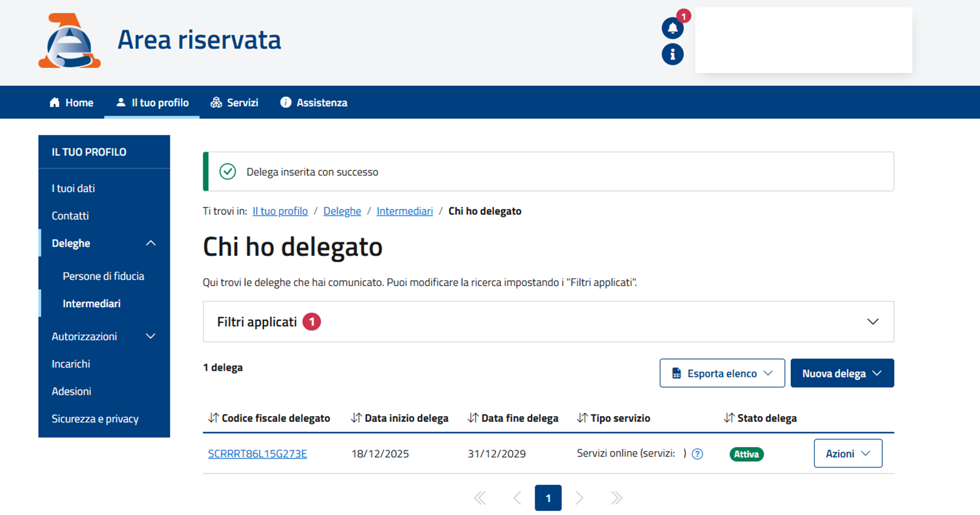Click the notification bell icon
The width and height of the screenshot is (980, 515).
point(672,28)
